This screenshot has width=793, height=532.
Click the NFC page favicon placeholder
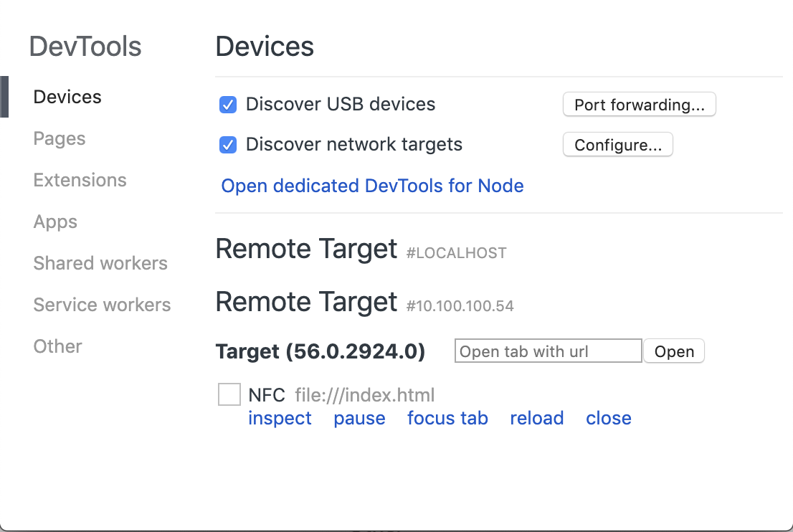pyautogui.click(x=229, y=394)
